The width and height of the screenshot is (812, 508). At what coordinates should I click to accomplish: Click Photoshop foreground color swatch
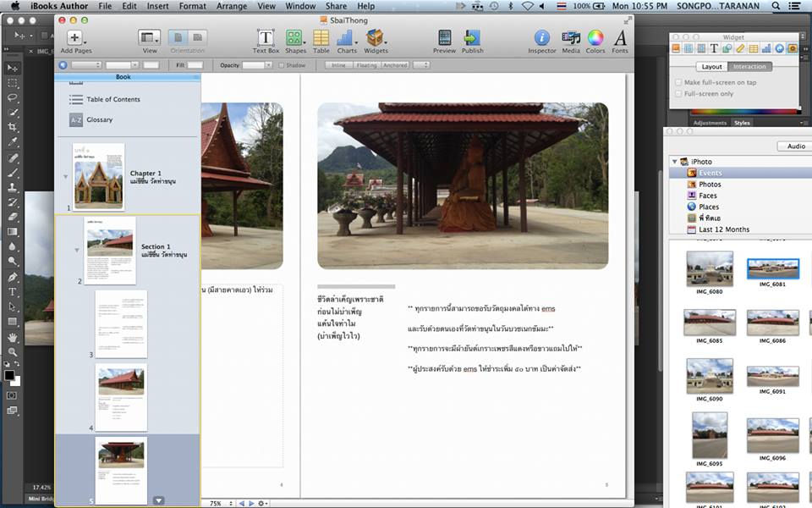(x=9, y=375)
